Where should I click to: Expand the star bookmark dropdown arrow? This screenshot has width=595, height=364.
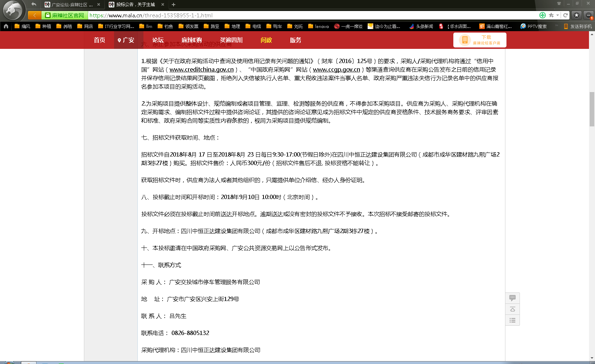click(557, 15)
